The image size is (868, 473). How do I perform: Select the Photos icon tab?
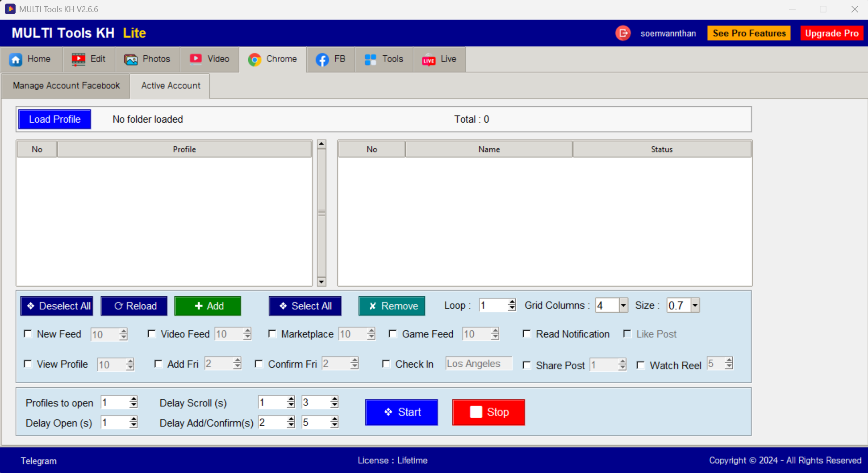131,59
